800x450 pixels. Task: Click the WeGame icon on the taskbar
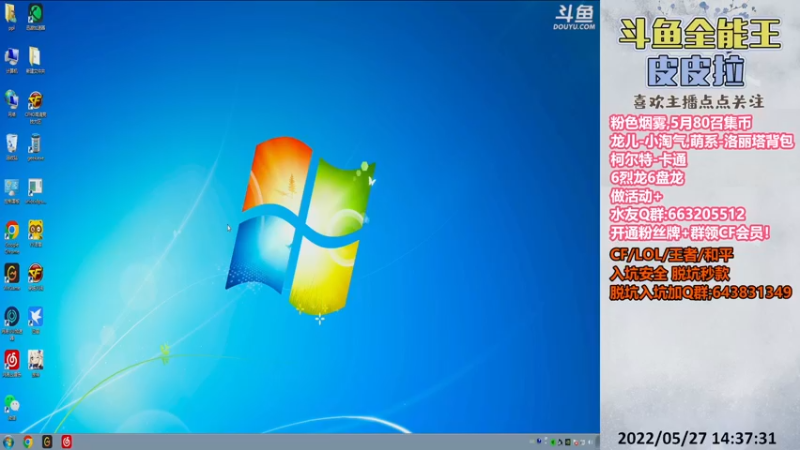tap(47, 442)
